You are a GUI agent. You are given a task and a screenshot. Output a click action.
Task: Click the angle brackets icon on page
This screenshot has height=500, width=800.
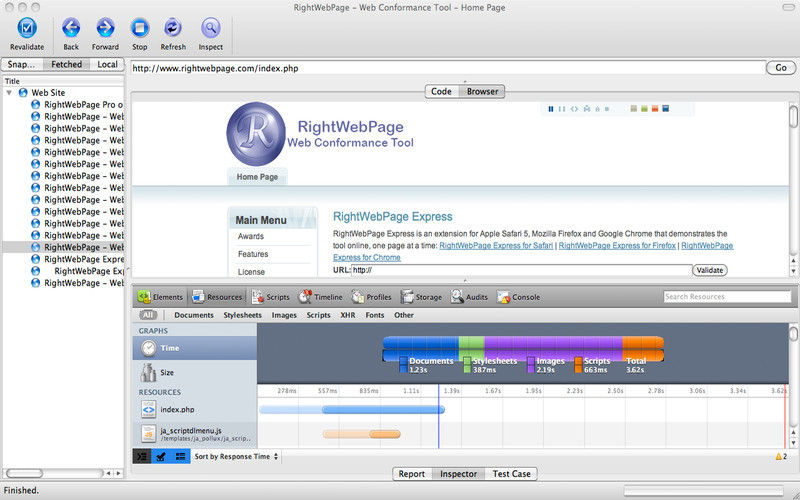[x=574, y=109]
